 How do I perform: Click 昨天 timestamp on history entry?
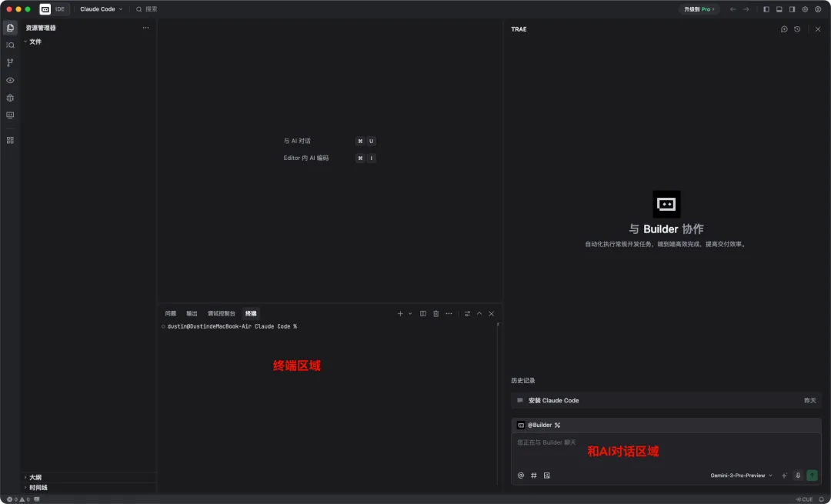tap(809, 401)
